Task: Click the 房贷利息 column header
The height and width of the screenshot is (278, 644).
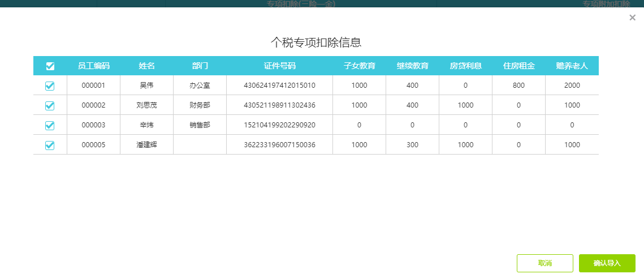Action: [x=465, y=66]
